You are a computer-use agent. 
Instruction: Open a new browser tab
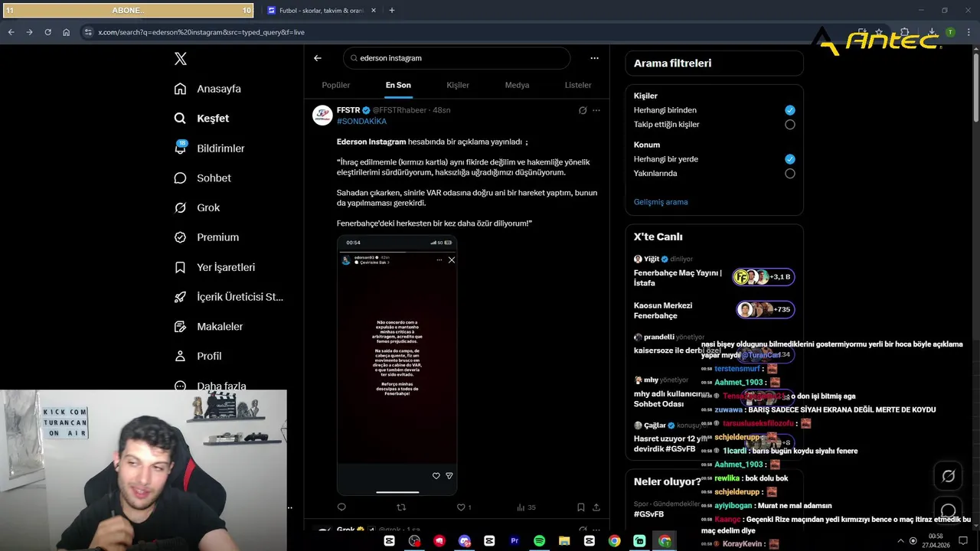(x=392, y=11)
